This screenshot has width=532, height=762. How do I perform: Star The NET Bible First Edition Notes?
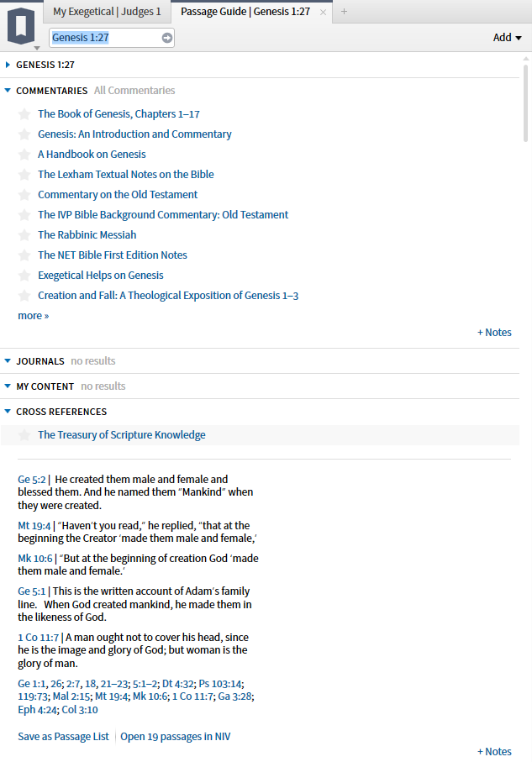24,255
